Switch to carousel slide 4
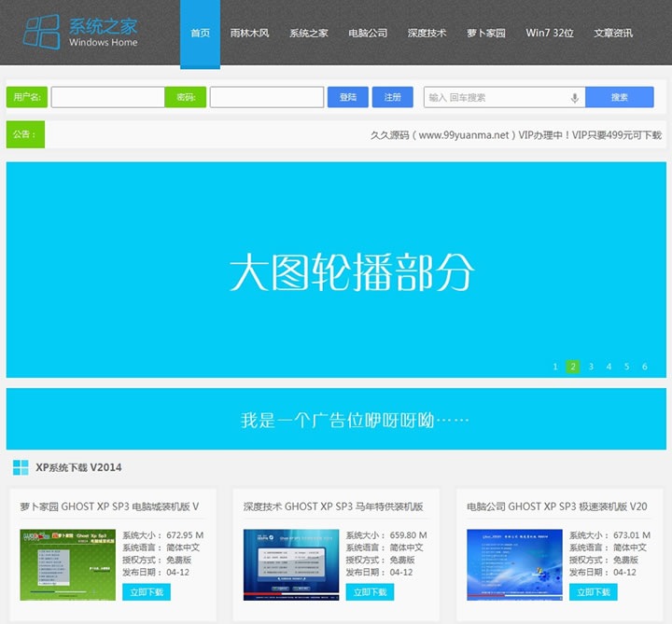The height and width of the screenshot is (624, 672). tap(609, 367)
